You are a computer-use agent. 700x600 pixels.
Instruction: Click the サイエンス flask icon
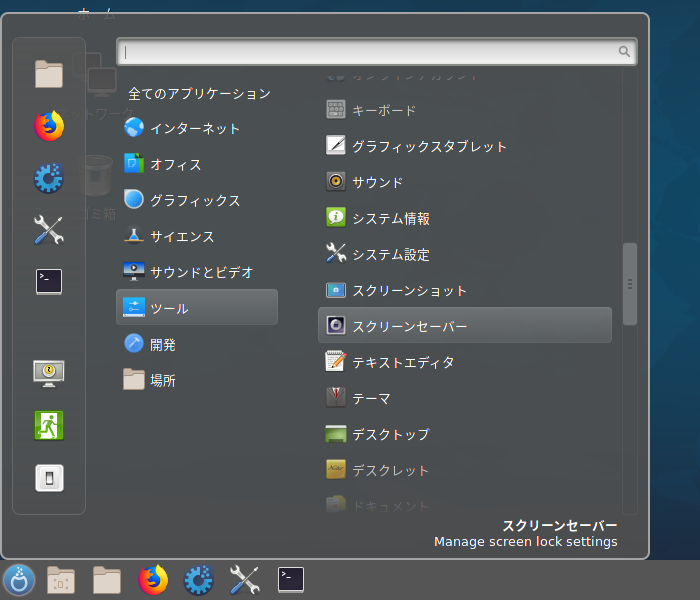tap(133, 235)
